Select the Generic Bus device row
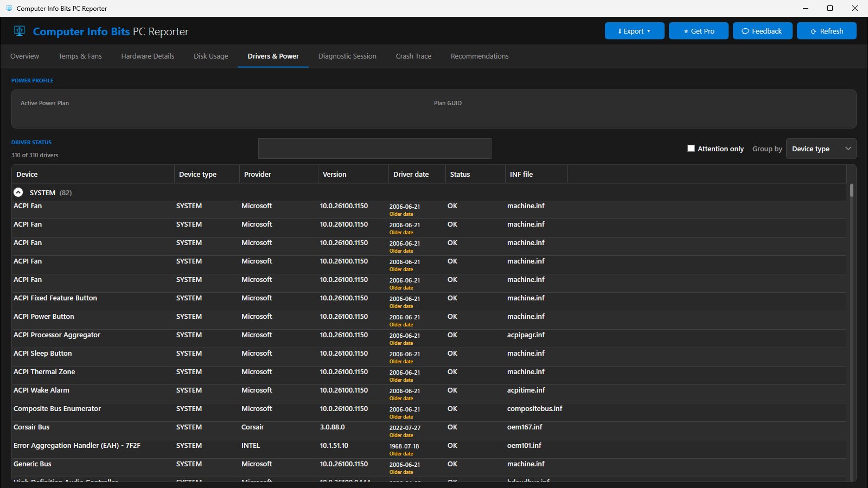868x488 pixels. coord(429,467)
